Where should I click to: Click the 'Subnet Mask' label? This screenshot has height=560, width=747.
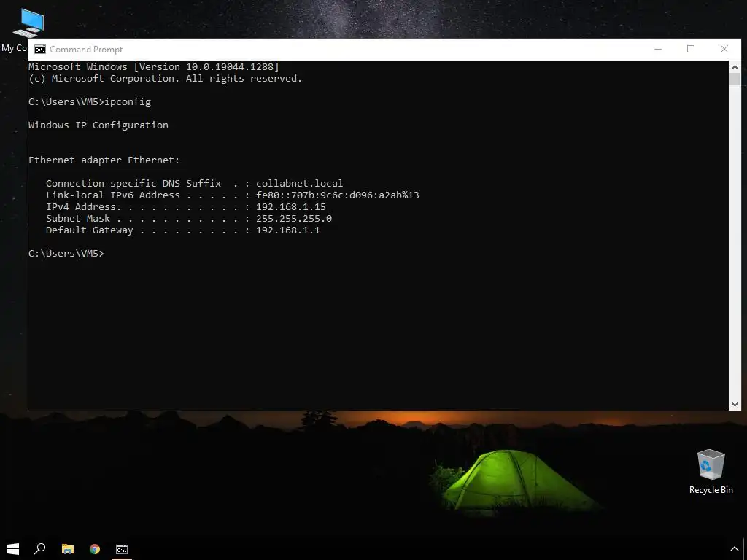(78, 219)
